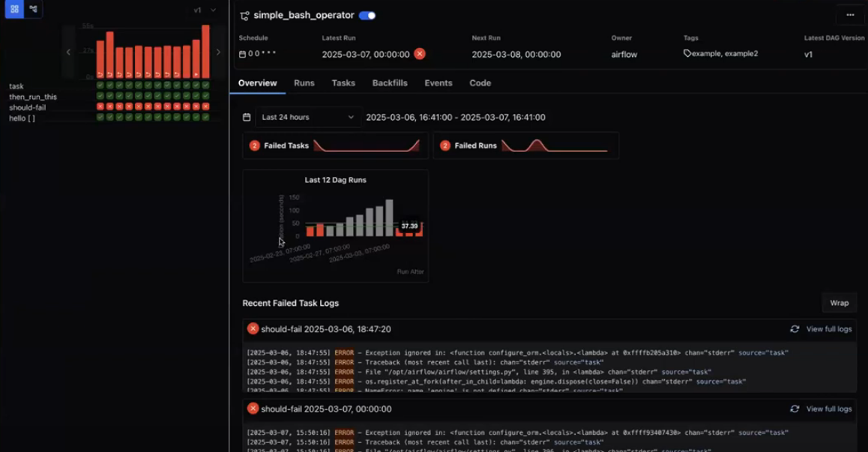Open the Backfills tab
The height and width of the screenshot is (452, 868).
[x=390, y=83]
